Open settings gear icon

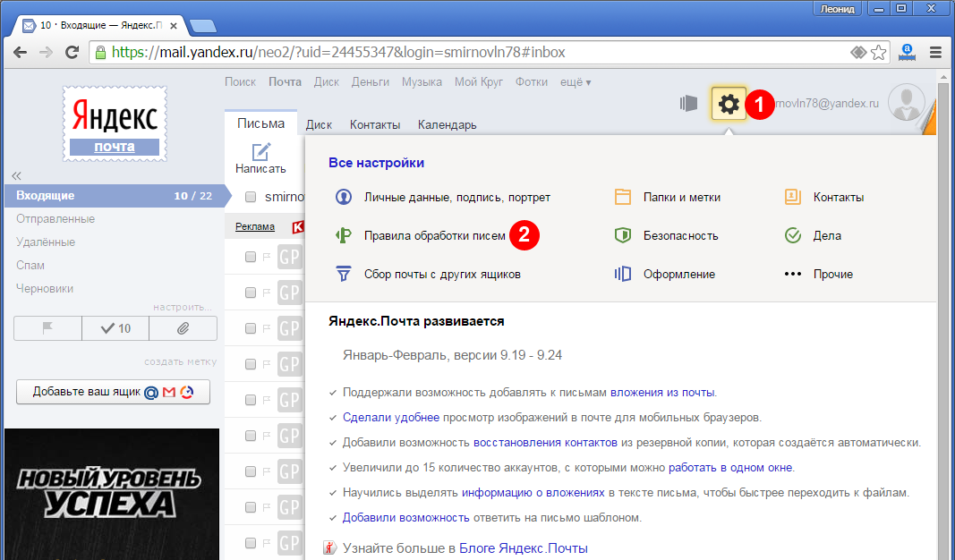729,104
